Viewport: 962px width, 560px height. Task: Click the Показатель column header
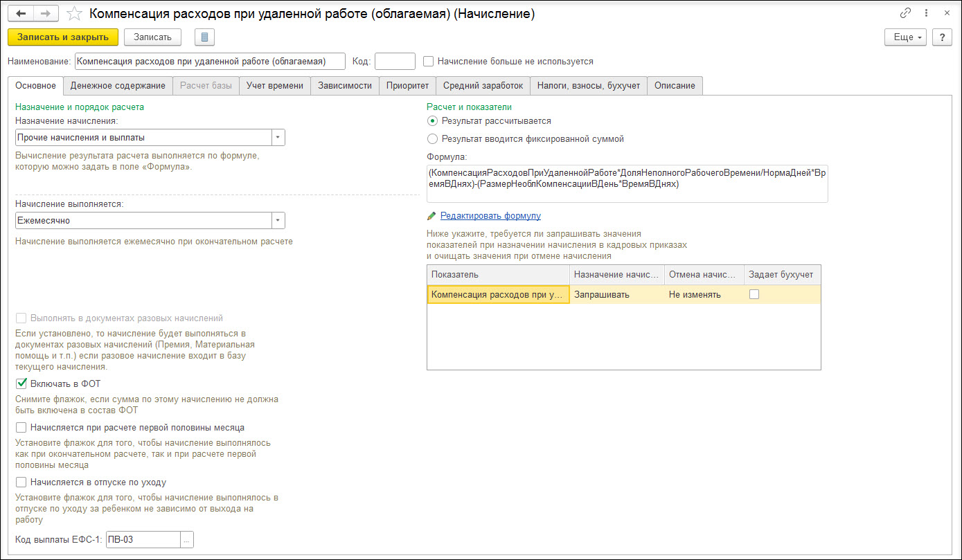click(499, 275)
